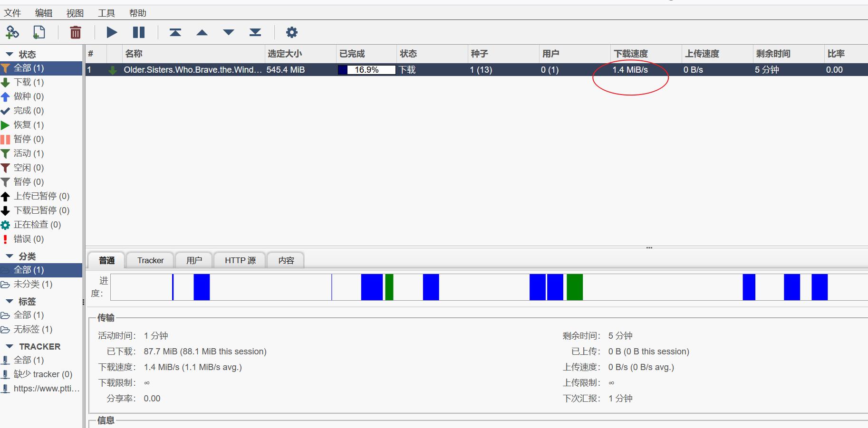Collapse the 标签 sidebar section
Image resolution: width=868 pixels, height=428 pixels.
coord(9,301)
